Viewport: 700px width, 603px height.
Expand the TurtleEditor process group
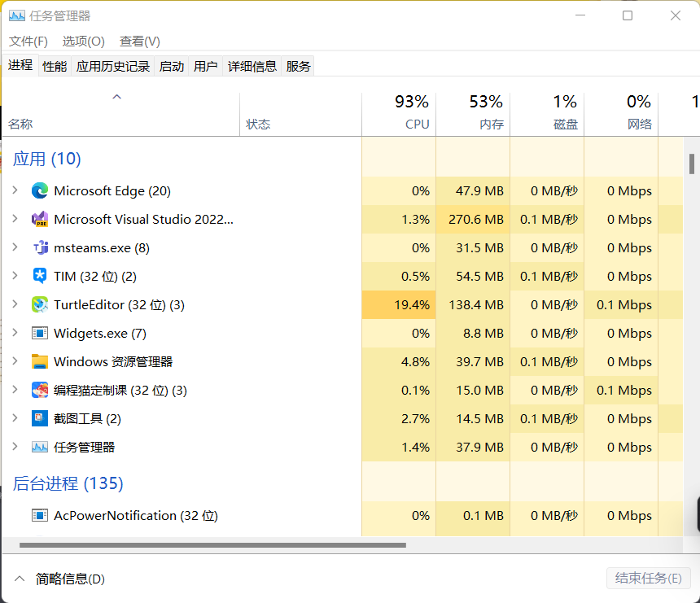15,304
